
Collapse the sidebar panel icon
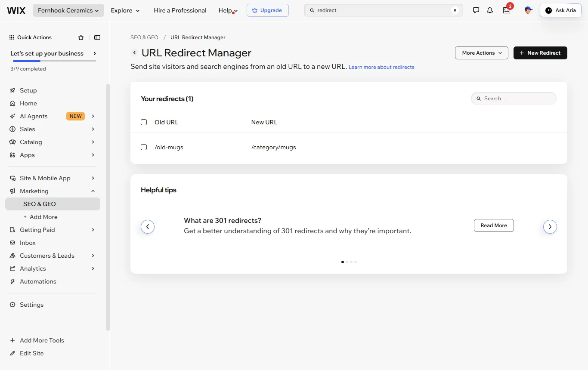97,37
